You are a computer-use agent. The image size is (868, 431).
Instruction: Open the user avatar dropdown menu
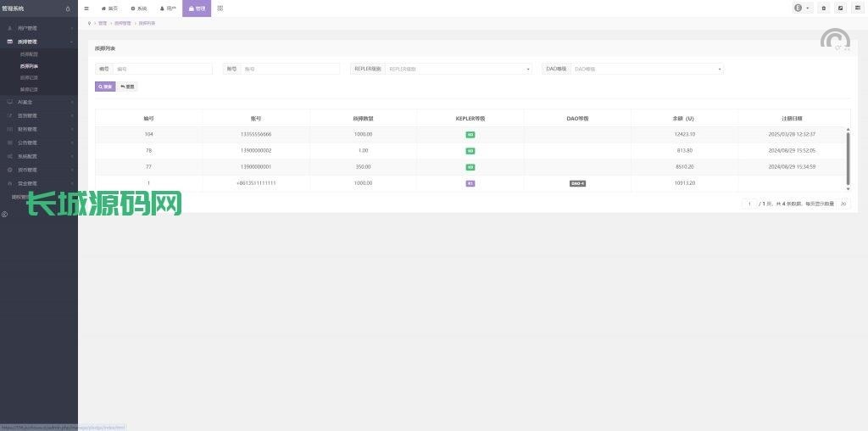(x=802, y=8)
